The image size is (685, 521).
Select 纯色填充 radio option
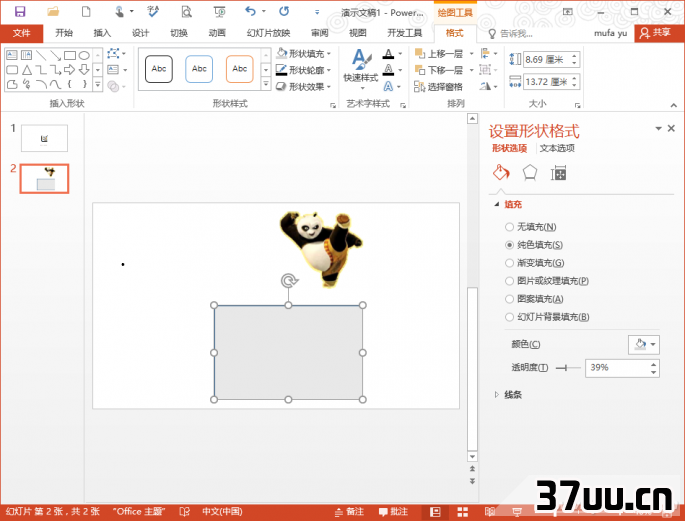(509, 245)
